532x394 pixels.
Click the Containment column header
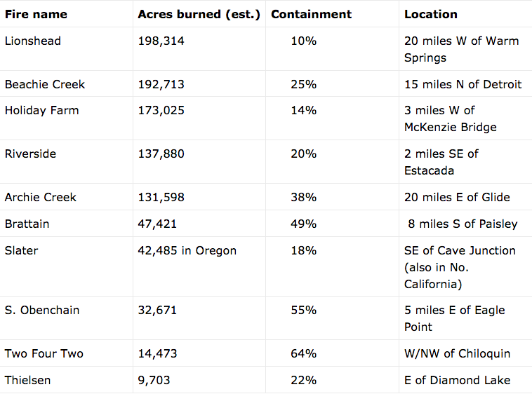click(x=312, y=14)
